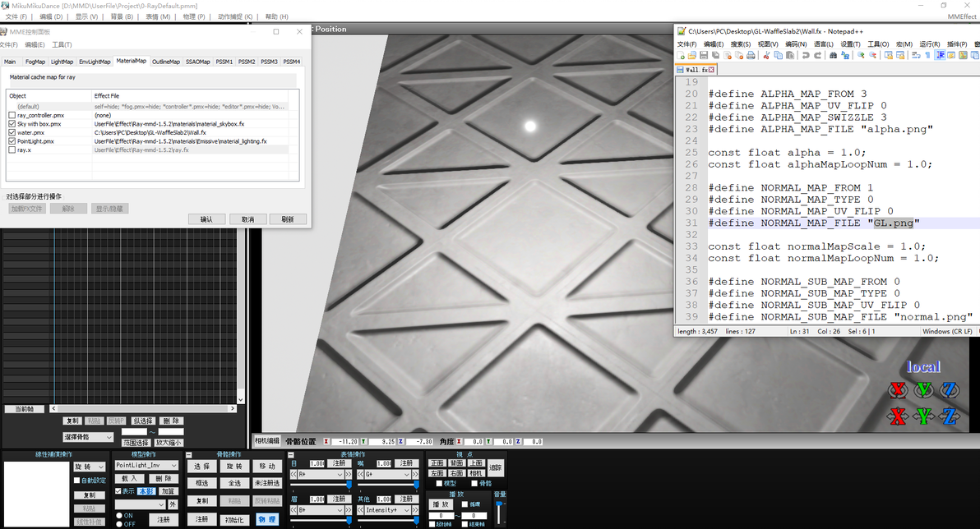This screenshot has height=529, width=980.
Task: Click the 确认 confirm button
Action: (206, 219)
